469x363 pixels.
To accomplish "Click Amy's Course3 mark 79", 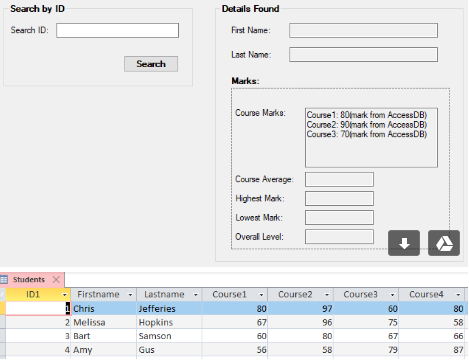I will (366, 350).
